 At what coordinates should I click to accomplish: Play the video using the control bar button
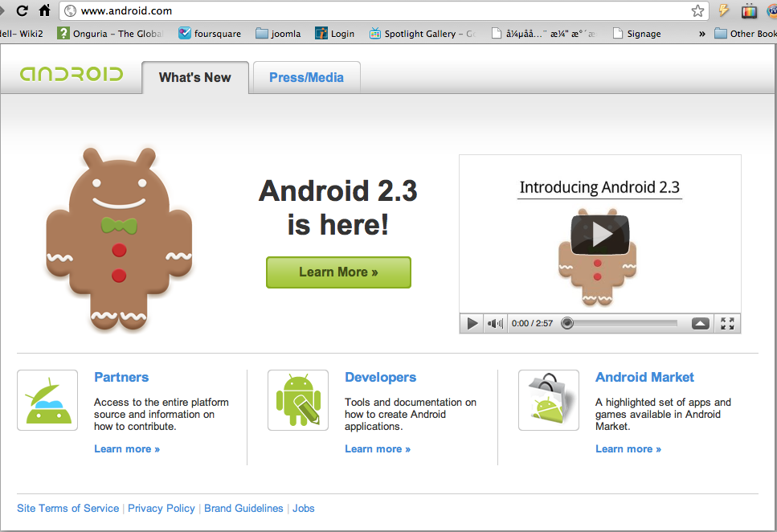[472, 324]
